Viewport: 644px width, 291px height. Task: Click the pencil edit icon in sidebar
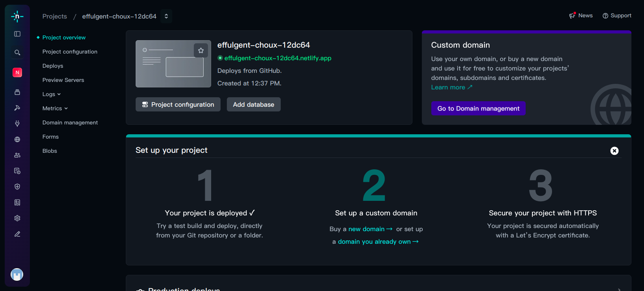17,234
